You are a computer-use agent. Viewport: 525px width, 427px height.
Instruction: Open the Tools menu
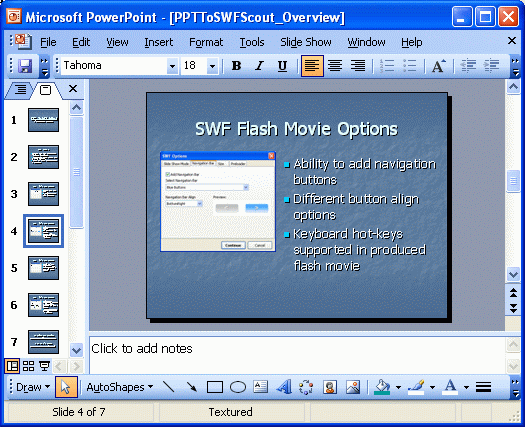pos(252,42)
